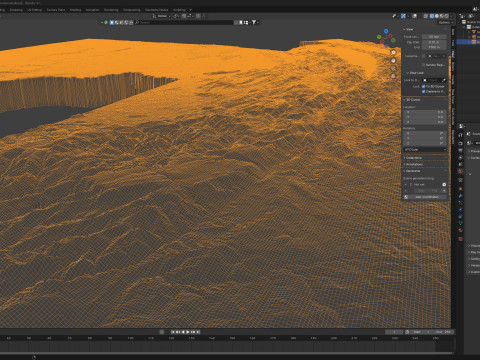Toggle Camera to View lock checkbox
480x360 pixels.
click(423, 91)
